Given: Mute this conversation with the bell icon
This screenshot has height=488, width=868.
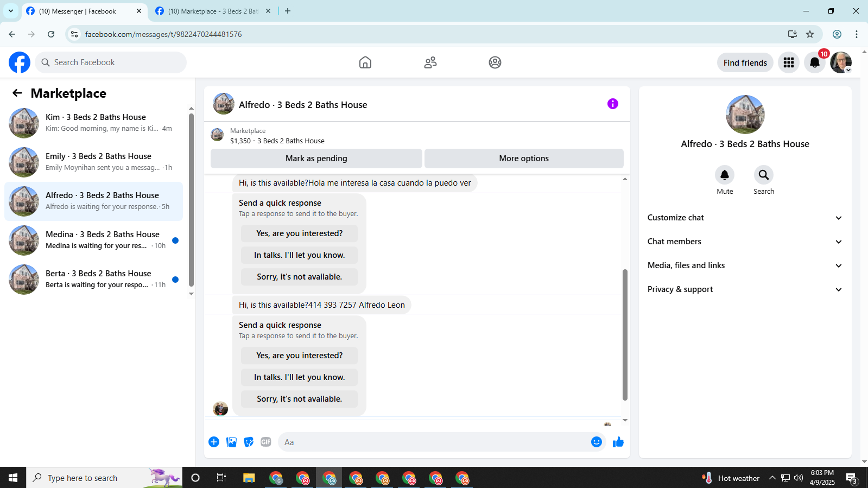Looking at the screenshot, I should [725, 175].
